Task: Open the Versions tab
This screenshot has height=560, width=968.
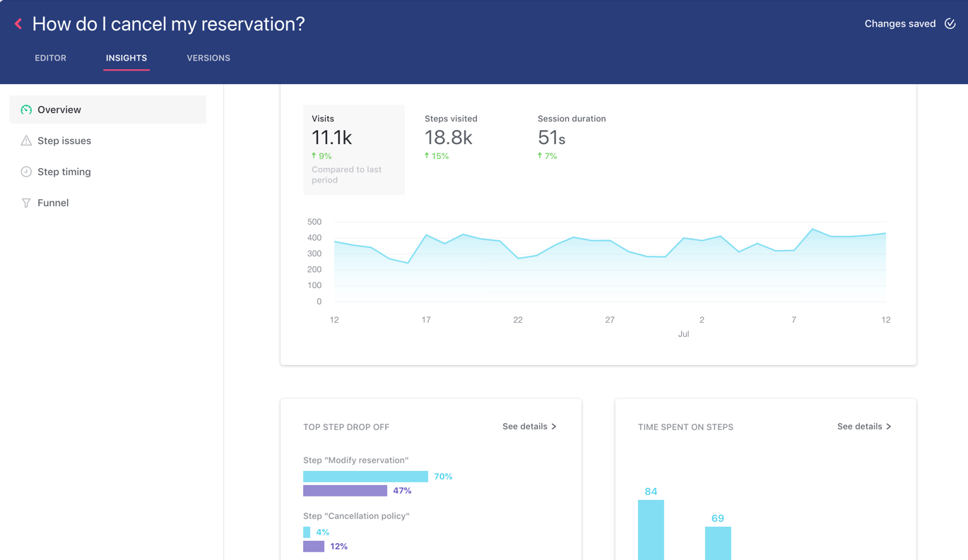Action: click(208, 58)
